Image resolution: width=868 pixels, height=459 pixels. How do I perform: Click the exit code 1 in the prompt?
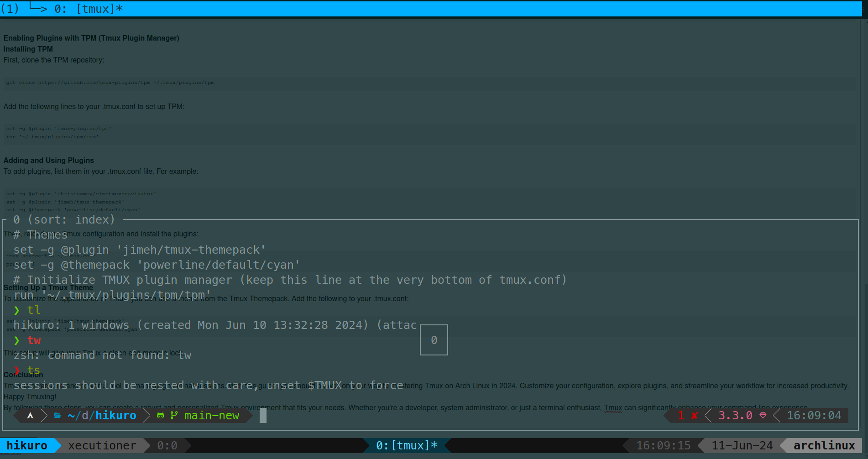(680, 416)
